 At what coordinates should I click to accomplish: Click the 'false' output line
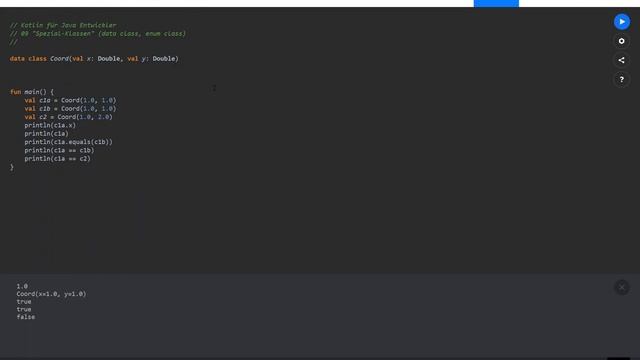click(x=26, y=317)
